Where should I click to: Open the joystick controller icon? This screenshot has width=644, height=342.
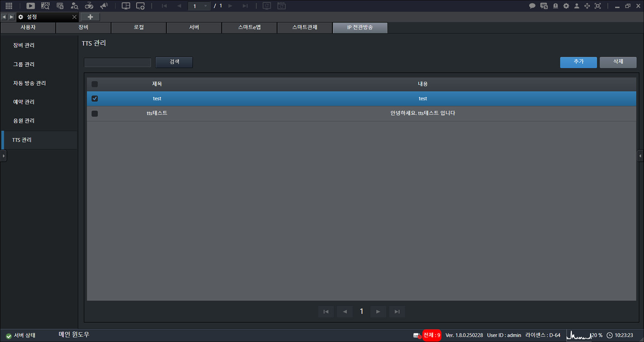[89, 6]
